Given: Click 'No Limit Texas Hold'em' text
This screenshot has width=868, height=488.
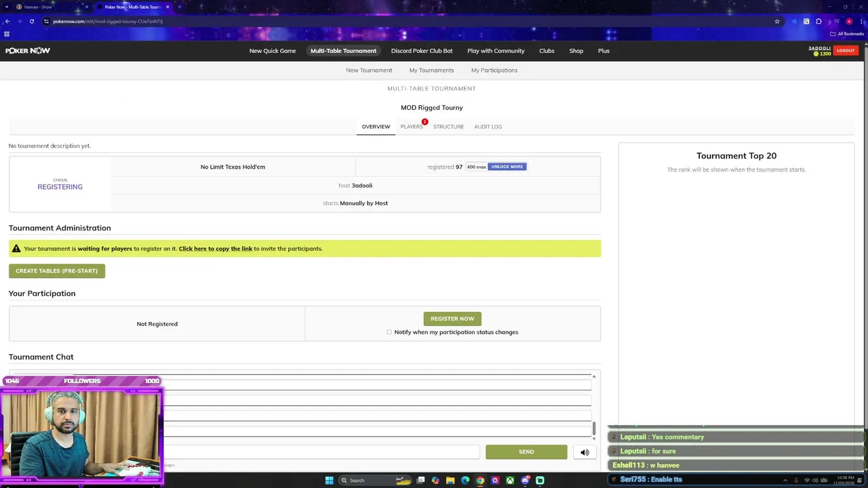Looking at the screenshot, I should click(233, 167).
